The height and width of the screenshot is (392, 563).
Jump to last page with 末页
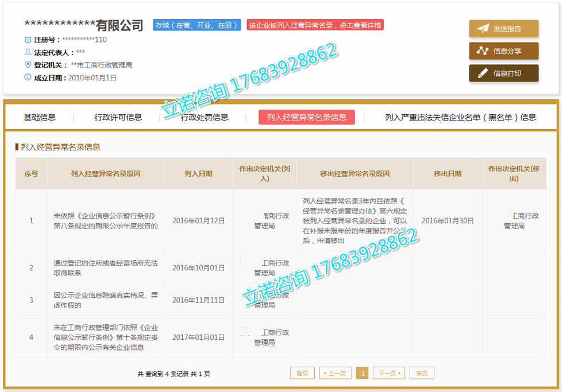[x=422, y=373]
